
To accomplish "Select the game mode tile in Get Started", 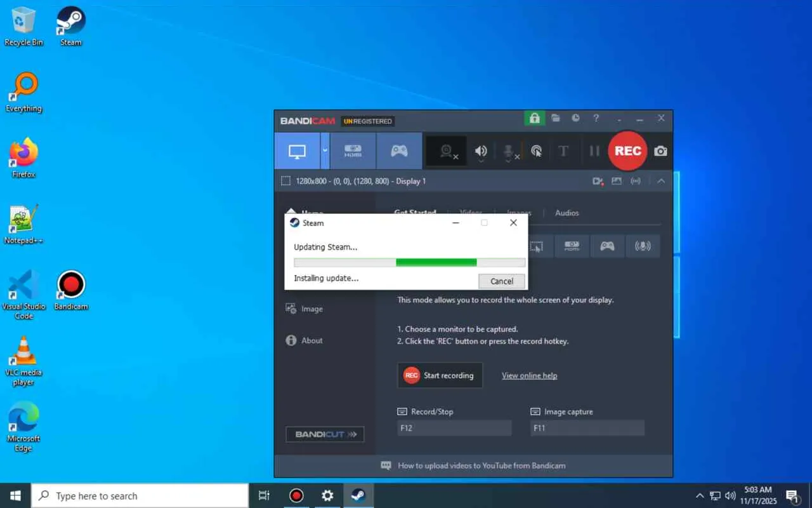I will pyautogui.click(x=607, y=246).
